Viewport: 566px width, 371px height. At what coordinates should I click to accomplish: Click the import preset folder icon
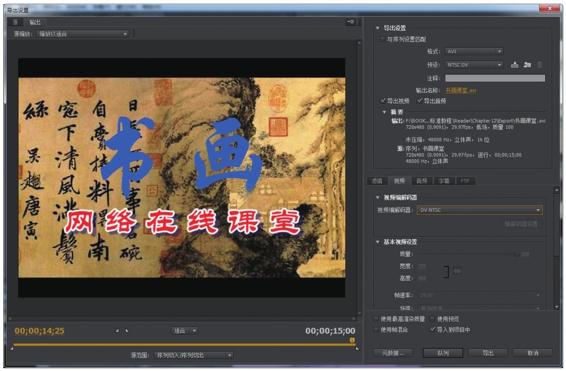pyautogui.click(x=527, y=65)
